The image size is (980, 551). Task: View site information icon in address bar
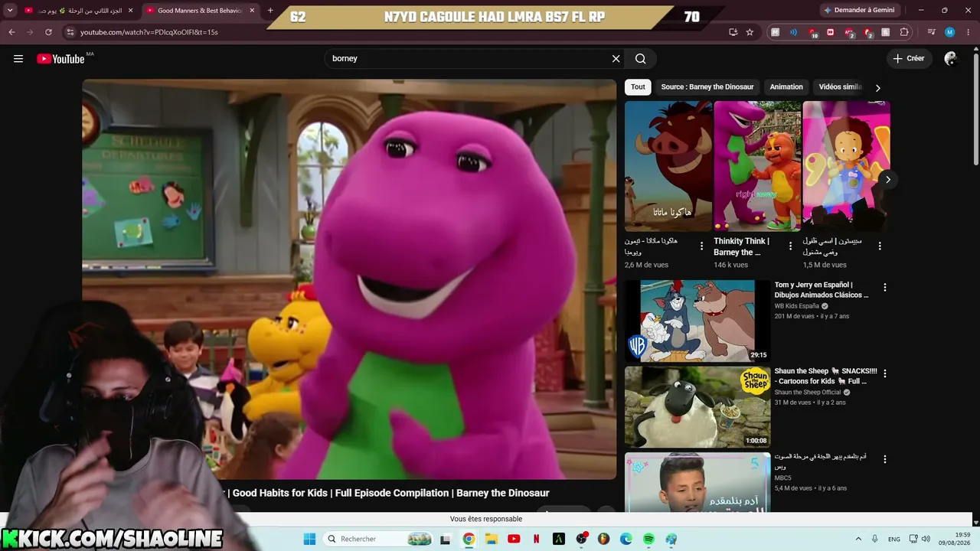click(x=70, y=32)
